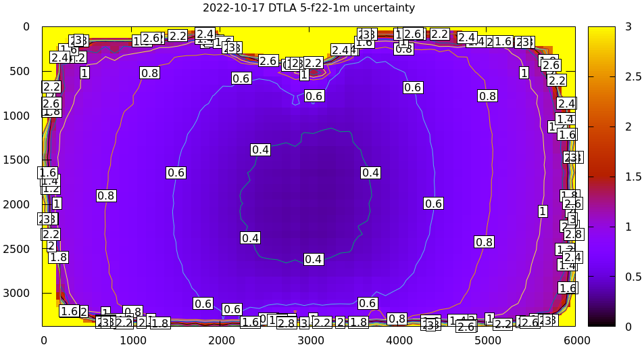Click the 2.8 label along the bottom edge
The height and width of the screenshot is (347, 644).
[287, 323]
